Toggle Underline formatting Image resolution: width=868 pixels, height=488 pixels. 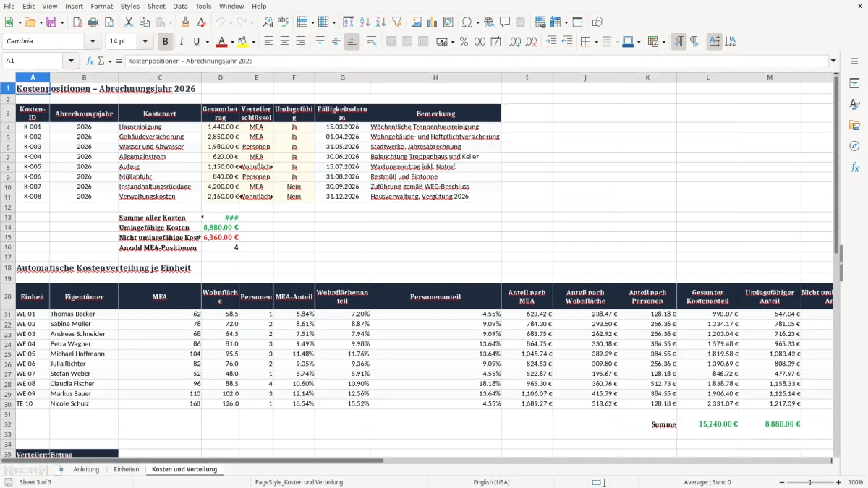197,42
